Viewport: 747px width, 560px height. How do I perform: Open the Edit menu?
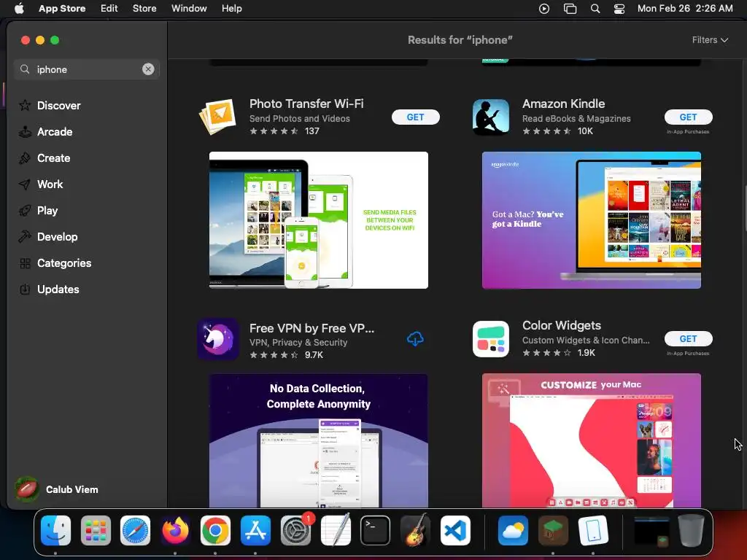(109, 8)
